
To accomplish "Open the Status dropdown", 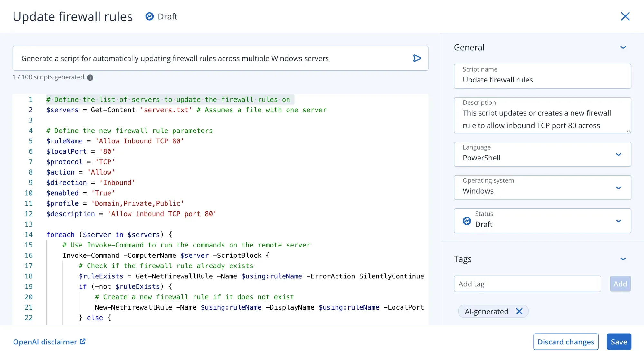I will pyautogui.click(x=618, y=221).
